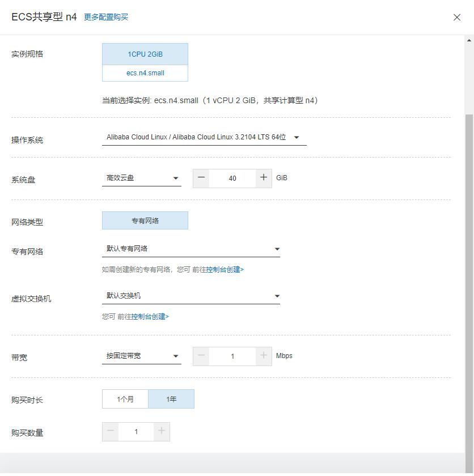Switch purchase duration to 1个月
This screenshot has width=474, height=476.
[x=125, y=399]
